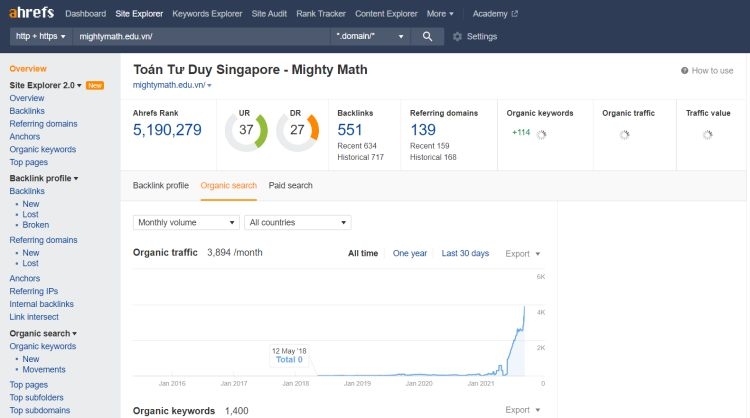Open Top subdomains in sidebar
The width and height of the screenshot is (750, 418).
tap(40, 410)
